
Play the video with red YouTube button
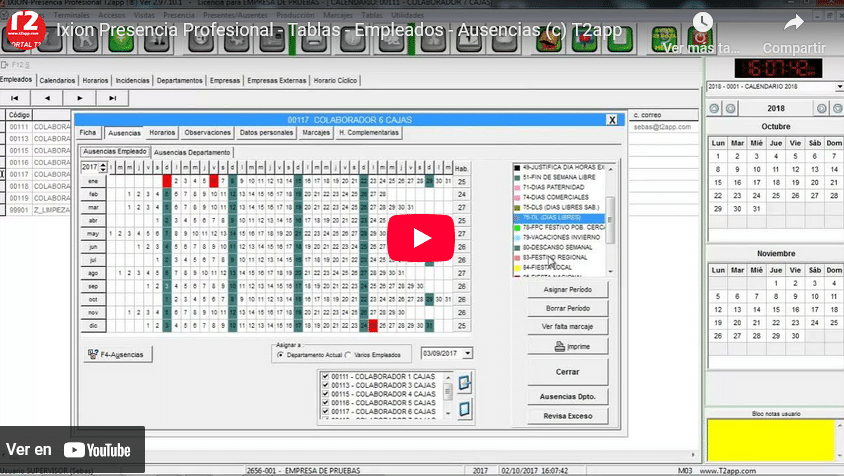click(421, 238)
